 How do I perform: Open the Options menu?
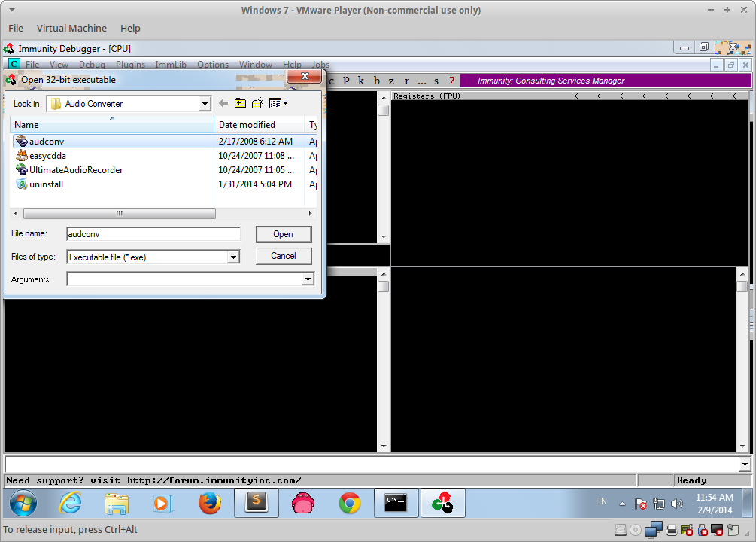(213, 64)
